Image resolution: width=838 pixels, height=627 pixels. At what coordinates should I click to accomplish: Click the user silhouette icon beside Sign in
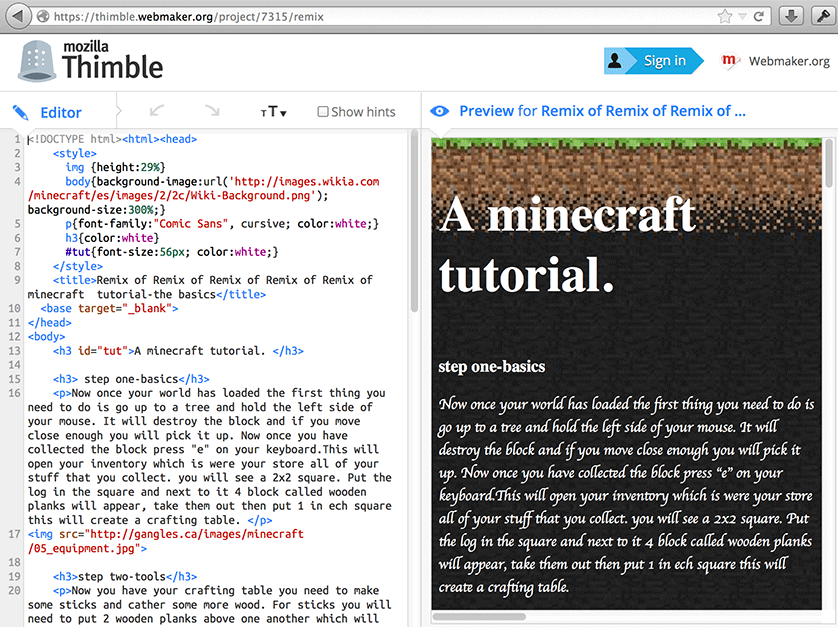pos(615,60)
